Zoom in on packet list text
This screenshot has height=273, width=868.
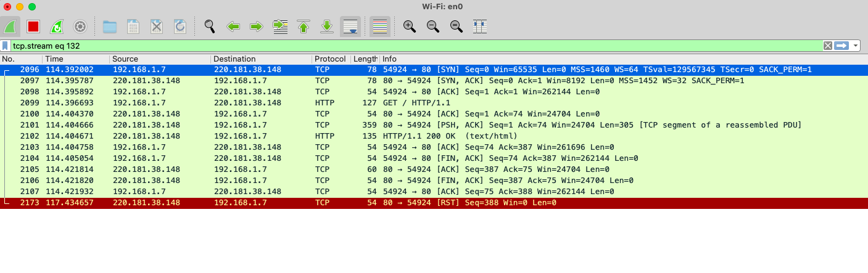[409, 26]
